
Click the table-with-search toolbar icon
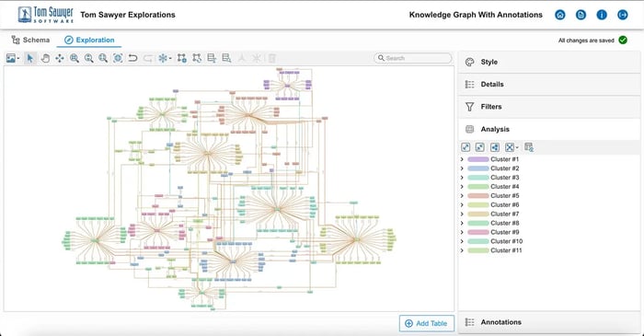click(x=226, y=58)
